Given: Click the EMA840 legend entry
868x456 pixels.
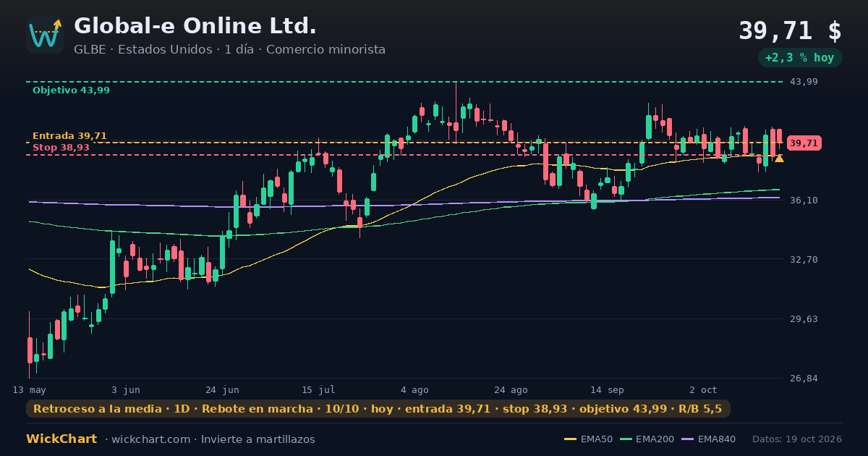Looking at the screenshot, I should [x=708, y=439].
